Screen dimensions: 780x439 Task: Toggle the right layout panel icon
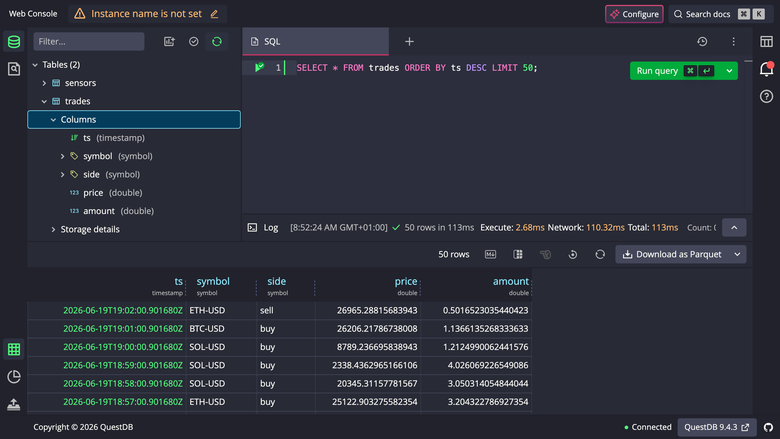click(767, 42)
